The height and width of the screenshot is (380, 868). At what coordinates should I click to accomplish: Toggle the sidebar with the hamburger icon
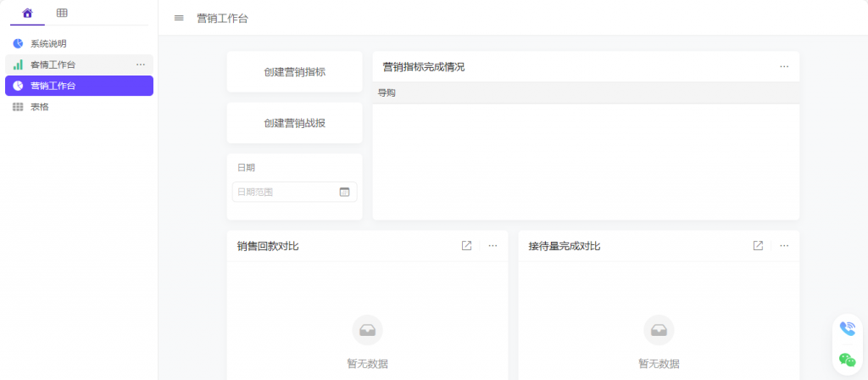click(179, 18)
